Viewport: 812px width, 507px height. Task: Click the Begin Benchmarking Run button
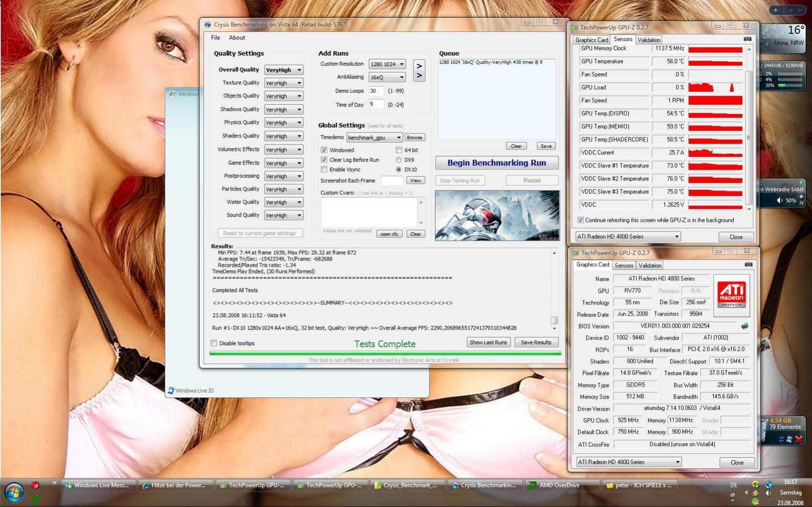[x=497, y=163]
